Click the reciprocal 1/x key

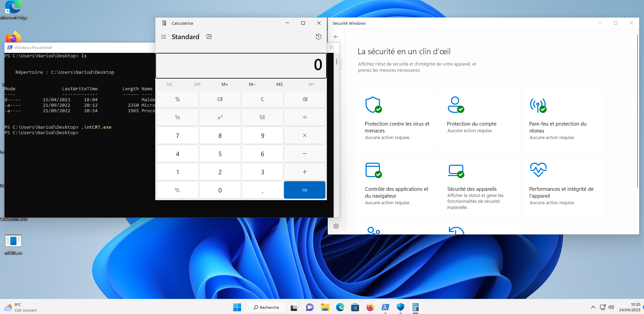click(x=178, y=117)
